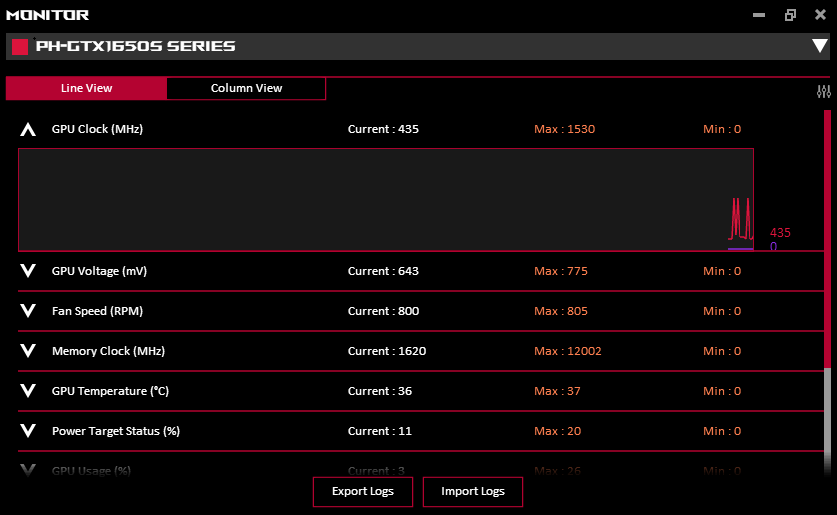Click the 'GPU Clock (MHz)' label
The width and height of the screenshot is (837, 515).
[97, 129]
